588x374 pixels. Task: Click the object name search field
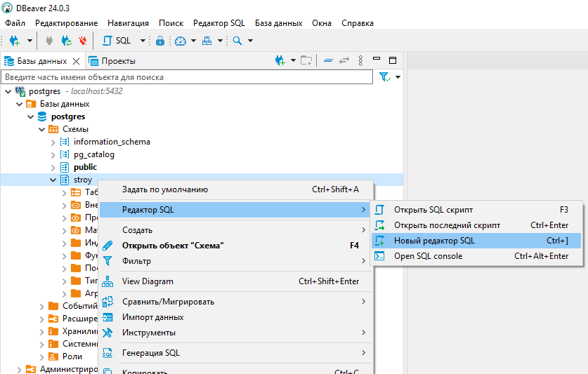click(x=187, y=77)
